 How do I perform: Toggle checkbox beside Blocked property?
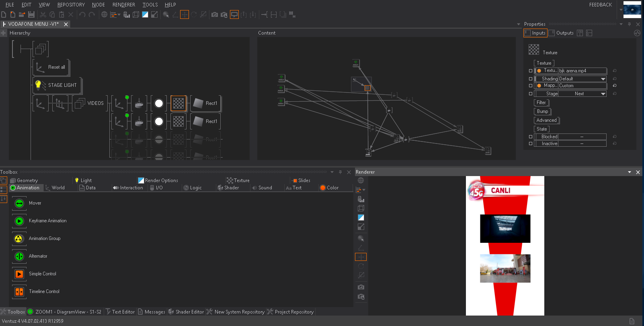531,137
